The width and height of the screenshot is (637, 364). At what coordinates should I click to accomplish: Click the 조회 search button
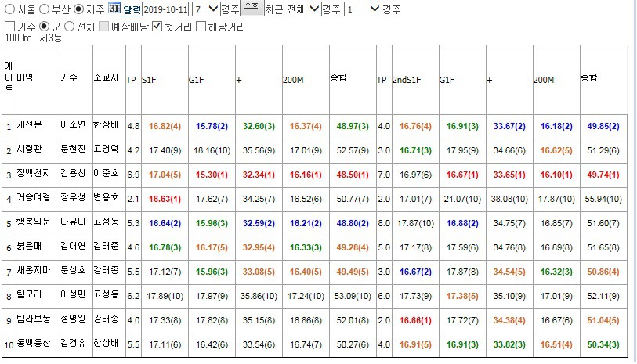pos(252,7)
